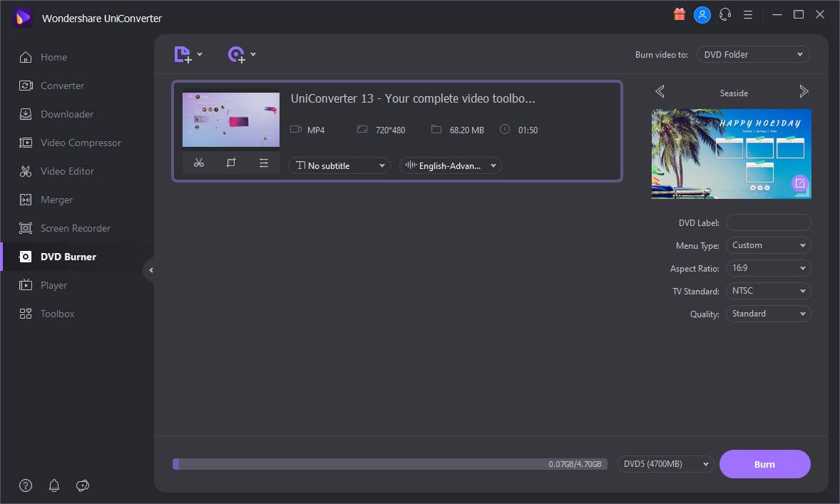Collapse the sidebar with the arrow handle
Image resolution: width=840 pixels, height=504 pixels.
click(150, 270)
